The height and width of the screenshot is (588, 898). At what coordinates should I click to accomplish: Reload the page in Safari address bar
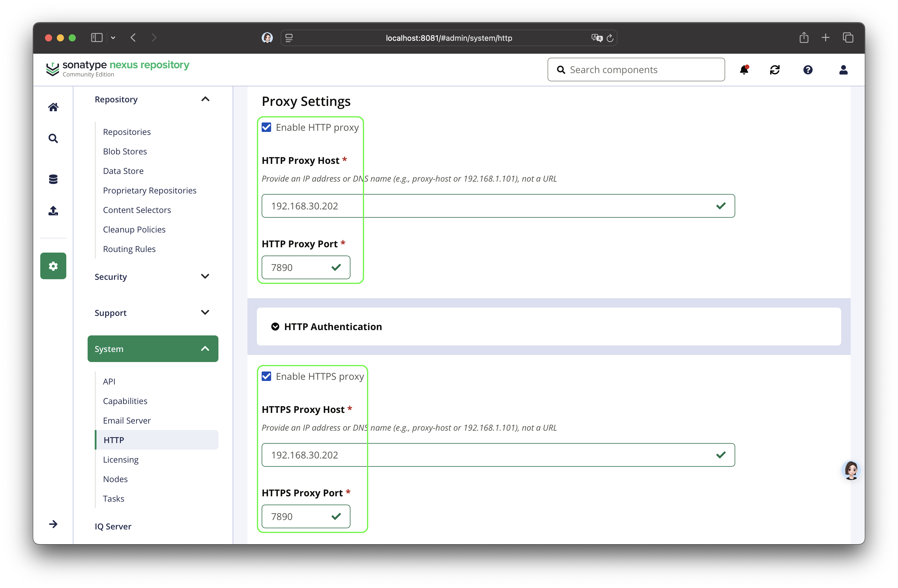[x=610, y=38]
